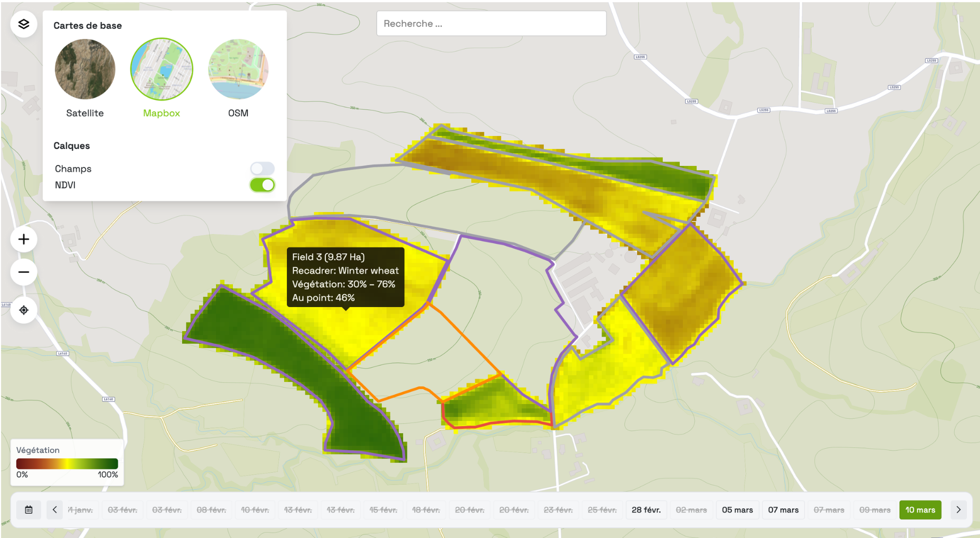Open the calendar date picker icon

click(29, 510)
